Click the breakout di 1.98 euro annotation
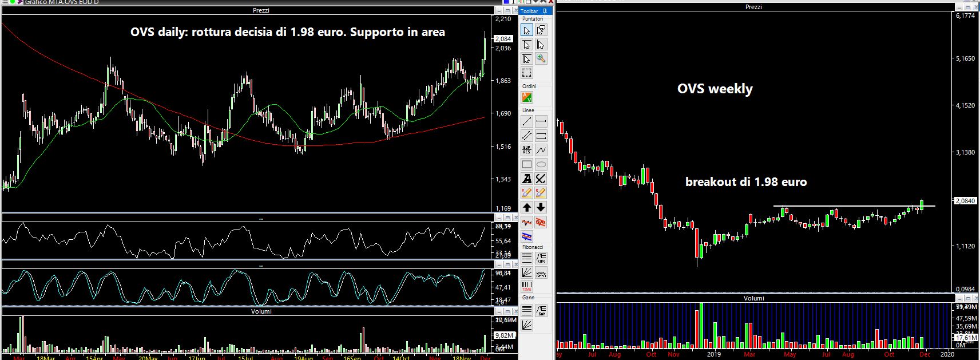This screenshot has height=360, width=980. pyautogui.click(x=746, y=182)
